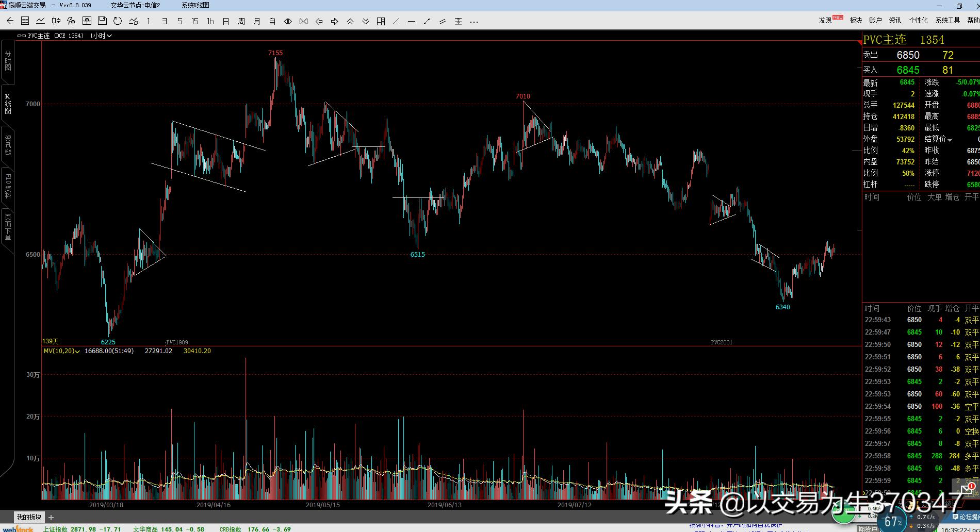The width and height of the screenshot is (980, 532).
Task: Set the 3-minute chart period
Action: click(164, 21)
